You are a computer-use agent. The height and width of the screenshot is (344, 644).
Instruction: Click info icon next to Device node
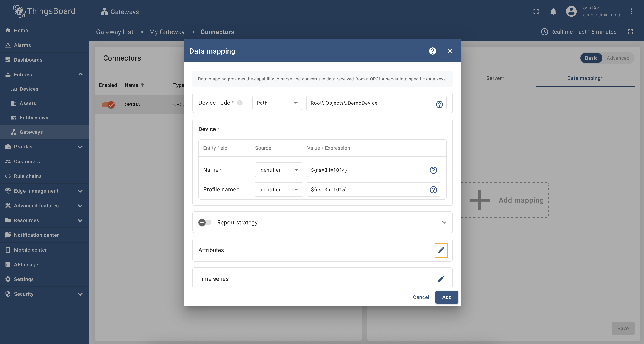(x=240, y=103)
